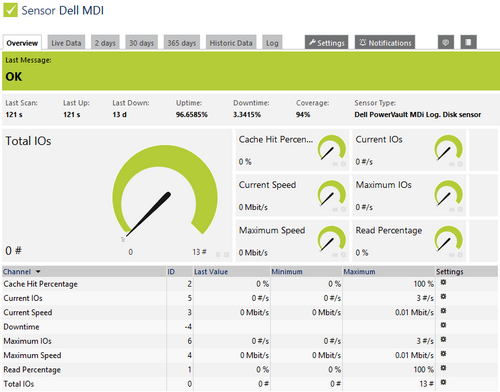The width and height of the screenshot is (500, 392).
Task: Click gear icon on Maximum IOs gauge tile
Action: pos(460,209)
